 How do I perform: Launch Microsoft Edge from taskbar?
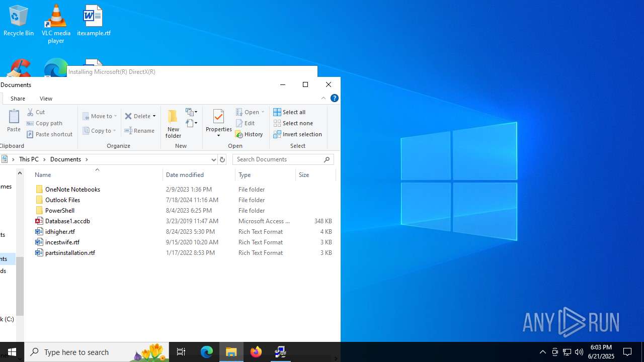pos(207,352)
